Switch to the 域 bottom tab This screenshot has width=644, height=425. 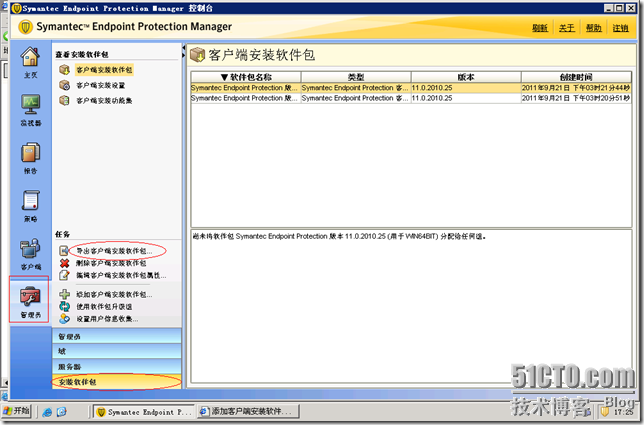pyautogui.click(x=117, y=351)
